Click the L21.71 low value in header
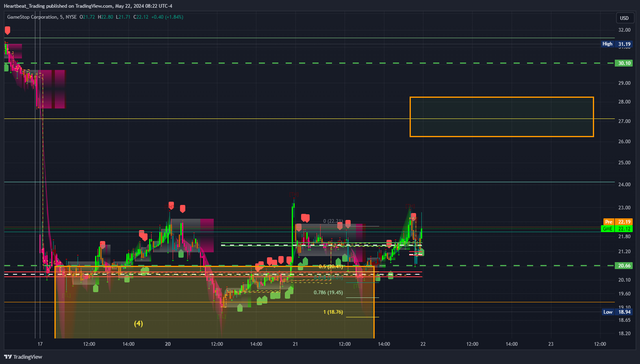The image size is (640, 364). point(123,17)
